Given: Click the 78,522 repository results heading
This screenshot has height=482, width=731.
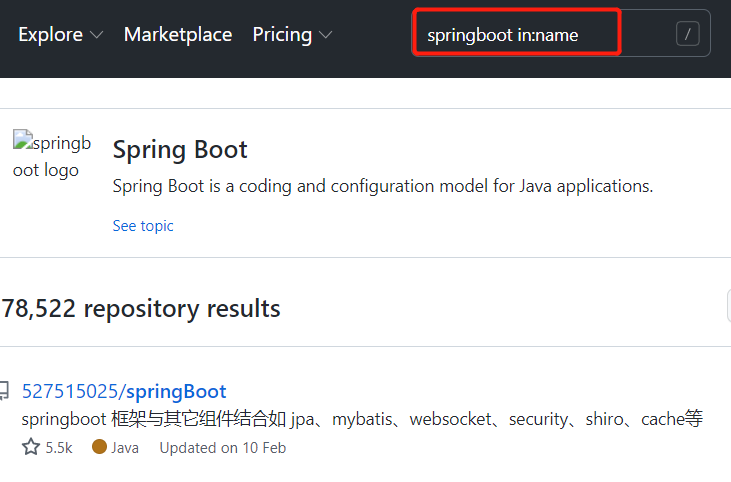Looking at the screenshot, I should pyautogui.click(x=141, y=309).
